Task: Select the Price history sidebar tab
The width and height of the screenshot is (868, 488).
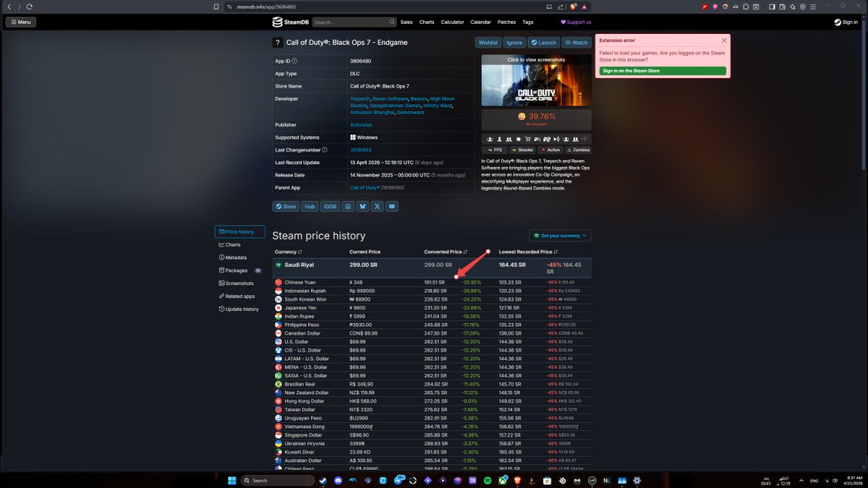Action: click(x=239, y=232)
